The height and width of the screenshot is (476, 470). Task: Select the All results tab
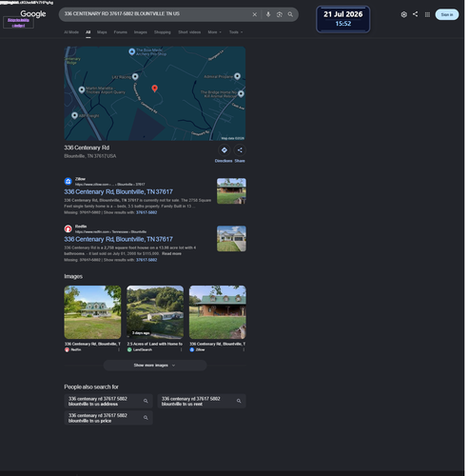point(88,32)
